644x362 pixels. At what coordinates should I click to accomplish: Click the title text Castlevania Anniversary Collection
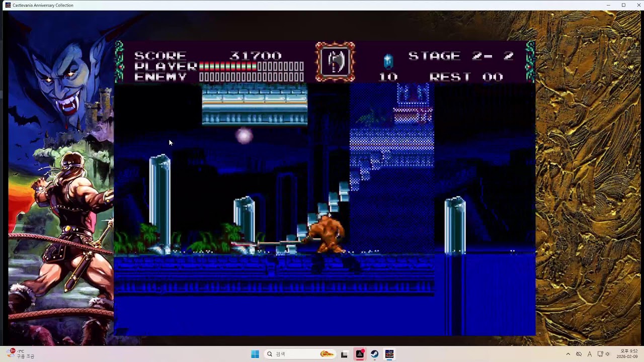43,5
